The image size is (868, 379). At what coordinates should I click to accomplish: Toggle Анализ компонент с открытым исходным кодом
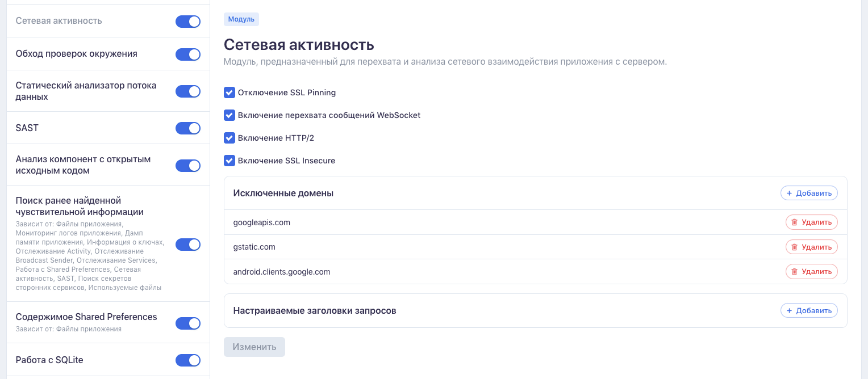188,166
